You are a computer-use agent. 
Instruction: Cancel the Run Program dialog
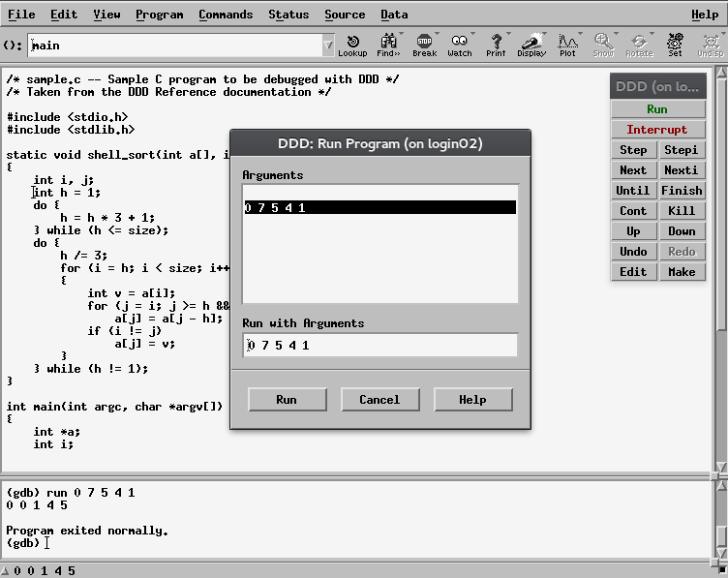pos(379,400)
